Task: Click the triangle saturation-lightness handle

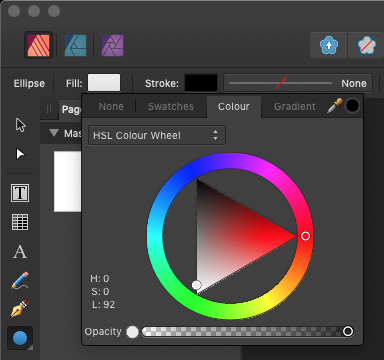Action: [x=197, y=285]
